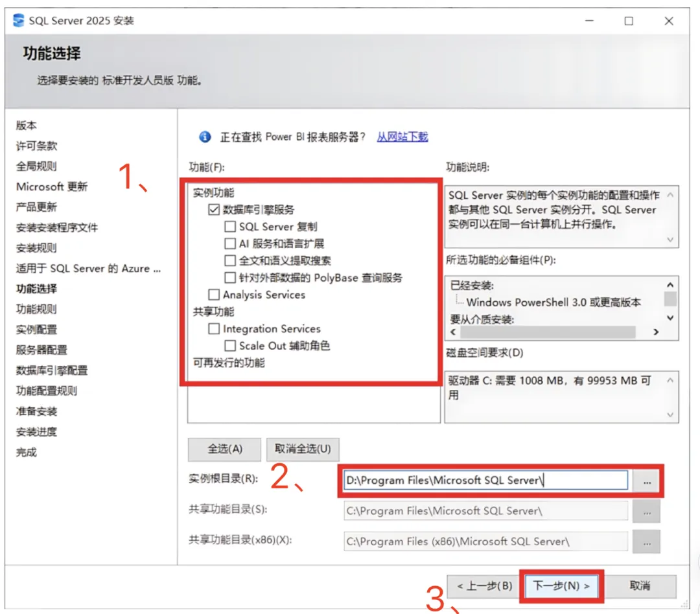
Task: Minimize the SQL Server 2025 安装 window
Action: [589, 21]
